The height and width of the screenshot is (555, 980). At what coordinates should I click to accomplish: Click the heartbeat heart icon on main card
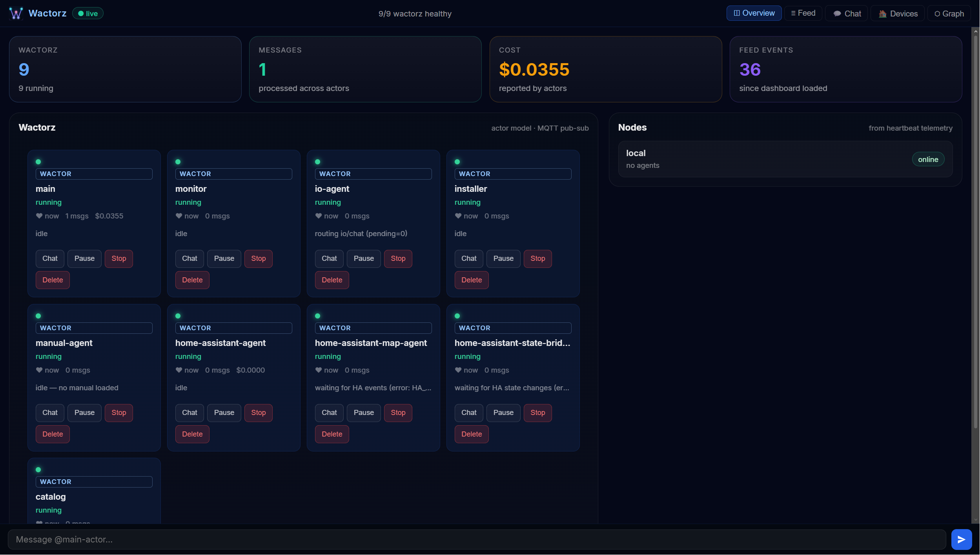coord(39,216)
